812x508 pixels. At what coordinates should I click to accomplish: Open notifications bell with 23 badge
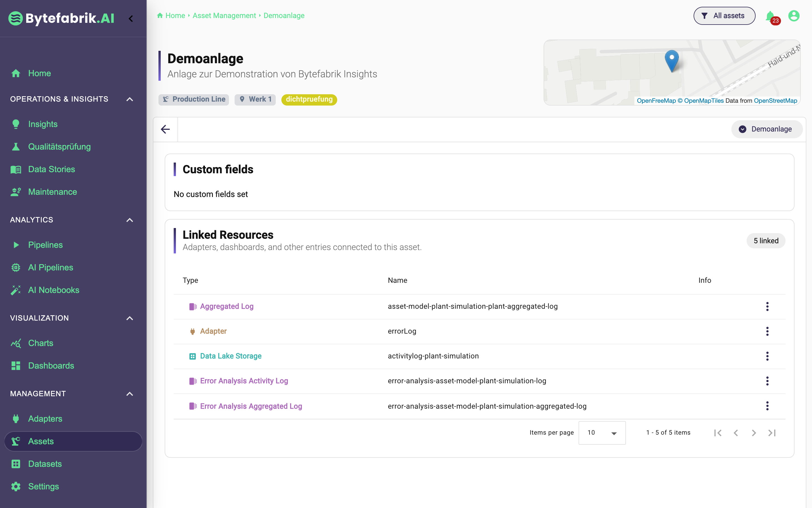point(773,17)
